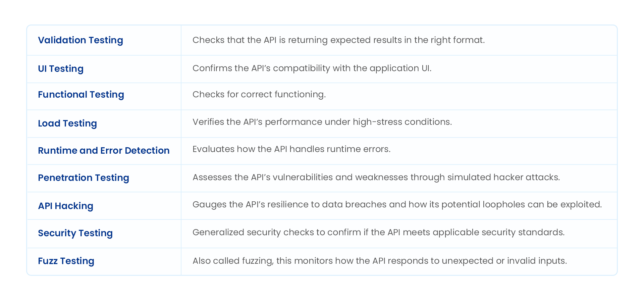
Task: Click the fuzzing description text
Action: pyautogui.click(x=380, y=261)
